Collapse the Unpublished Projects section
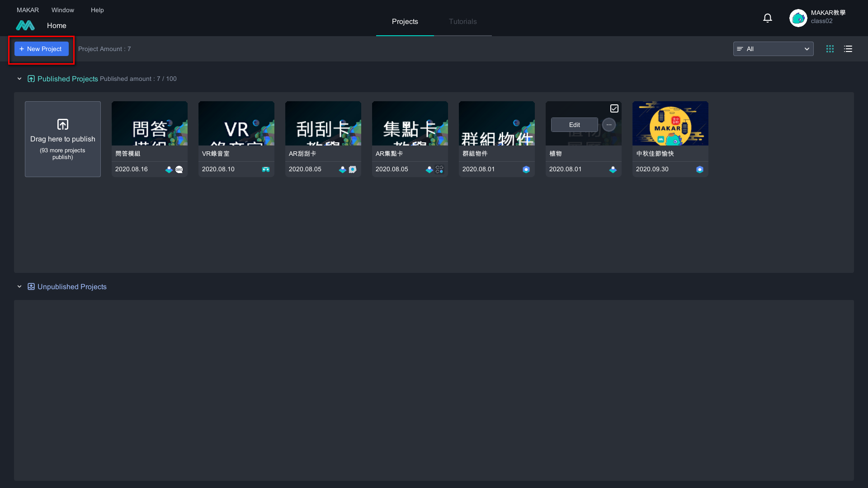 [19, 286]
